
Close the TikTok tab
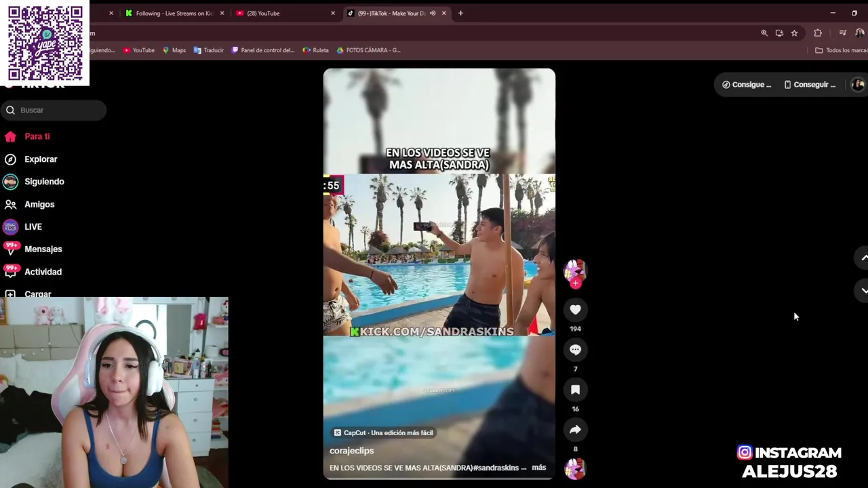click(444, 13)
